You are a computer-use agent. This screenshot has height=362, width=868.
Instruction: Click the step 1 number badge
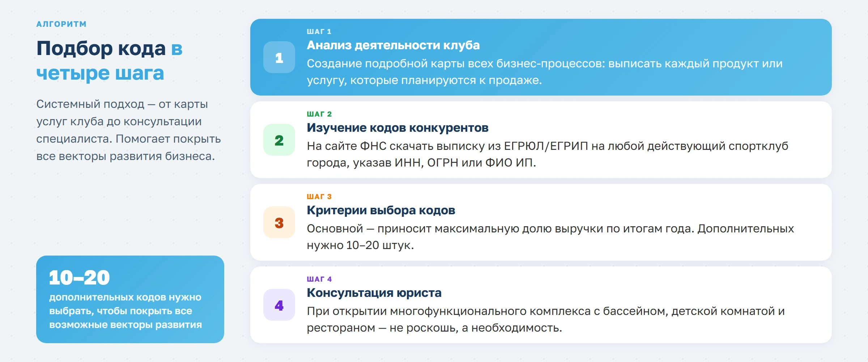click(279, 57)
